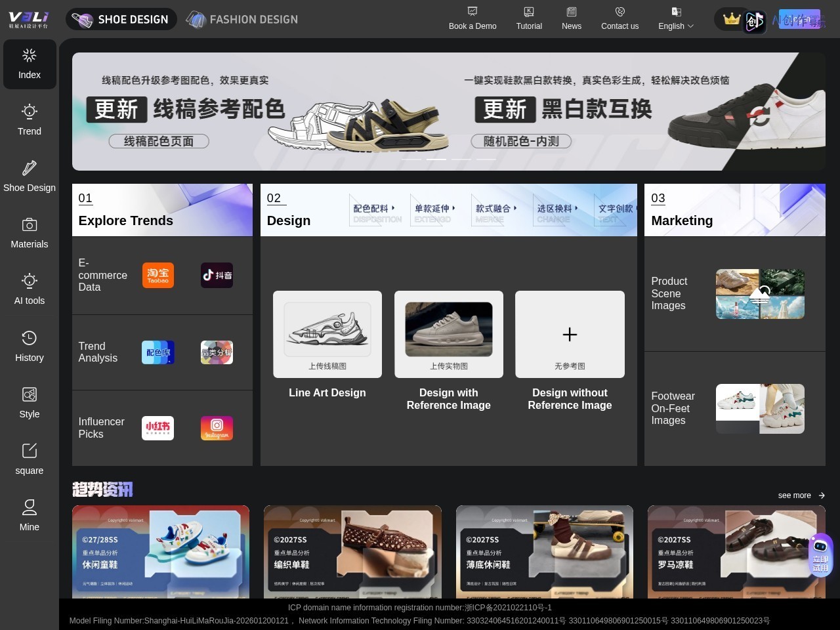The image size is (840, 630).
Task: Click the Line Art Design label
Action: [x=327, y=392]
